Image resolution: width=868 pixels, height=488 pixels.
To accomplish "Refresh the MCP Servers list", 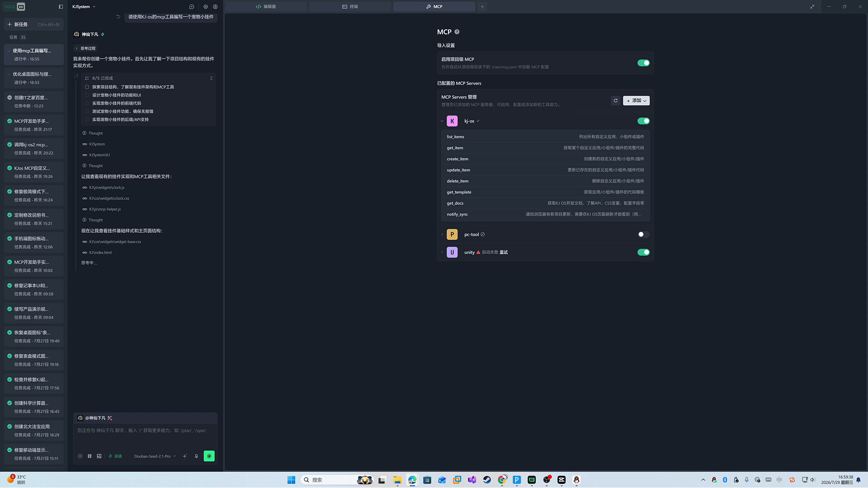I will click(615, 101).
